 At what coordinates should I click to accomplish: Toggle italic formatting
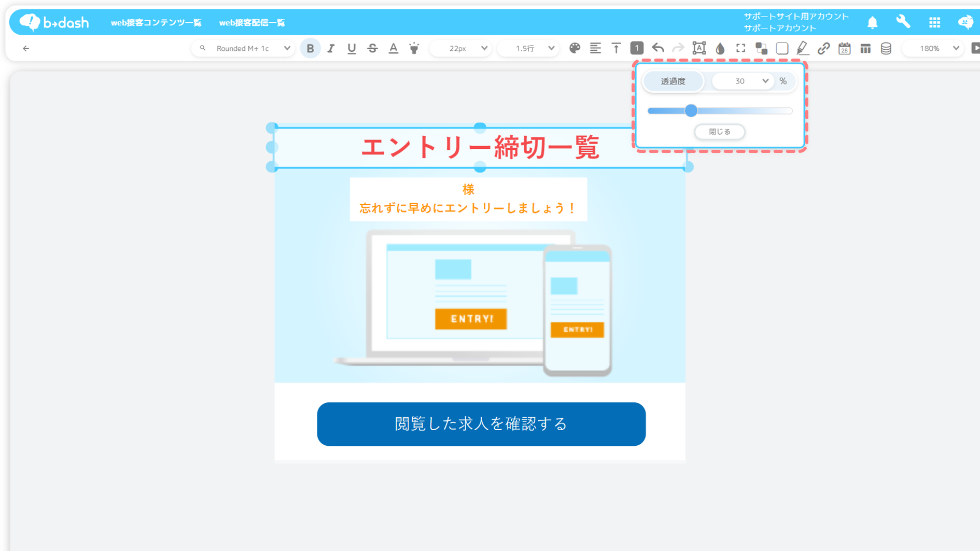pyautogui.click(x=331, y=49)
